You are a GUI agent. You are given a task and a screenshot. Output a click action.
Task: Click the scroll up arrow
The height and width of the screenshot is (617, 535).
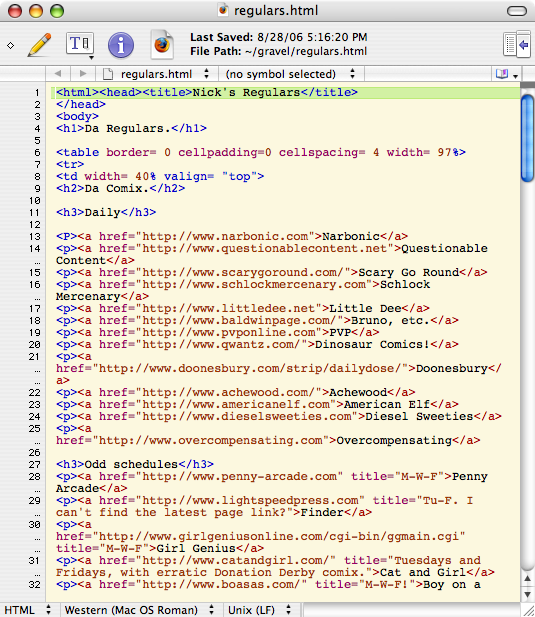coord(528,578)
